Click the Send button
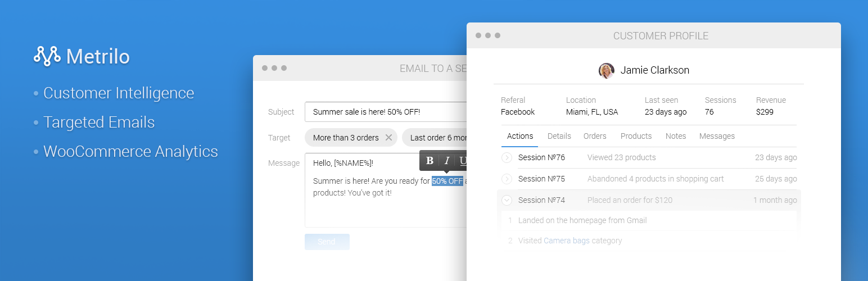868x281 pixels. click(x=327, y=242)
